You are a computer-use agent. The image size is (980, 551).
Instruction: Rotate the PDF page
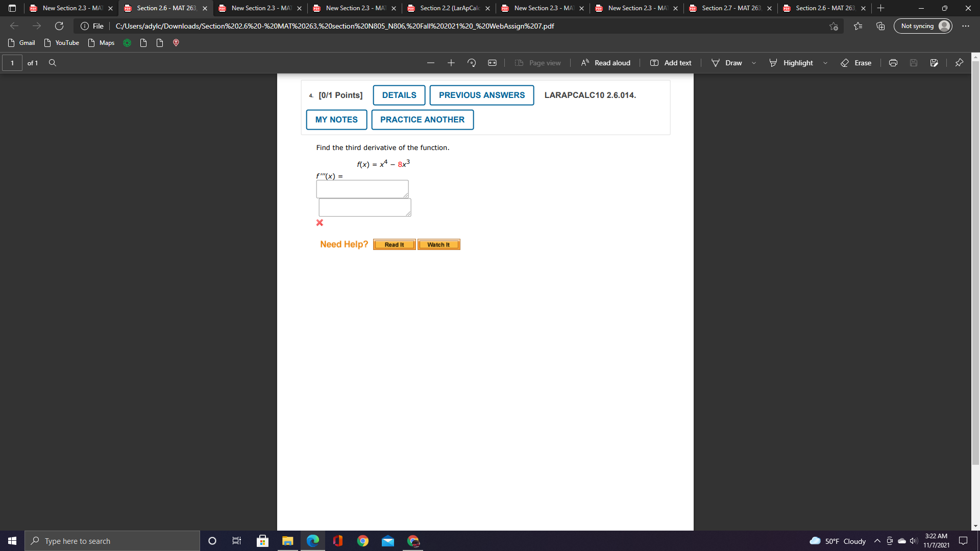471,63
